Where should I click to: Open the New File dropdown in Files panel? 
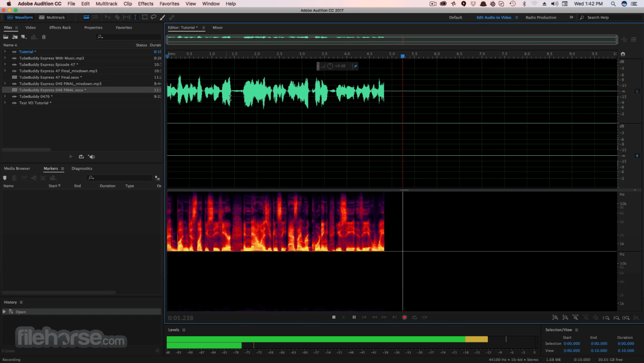click(x=24, y=37)
